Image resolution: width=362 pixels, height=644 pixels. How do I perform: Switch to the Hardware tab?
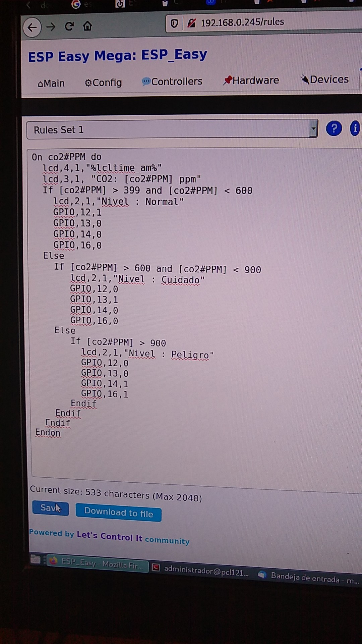point(251,80)
